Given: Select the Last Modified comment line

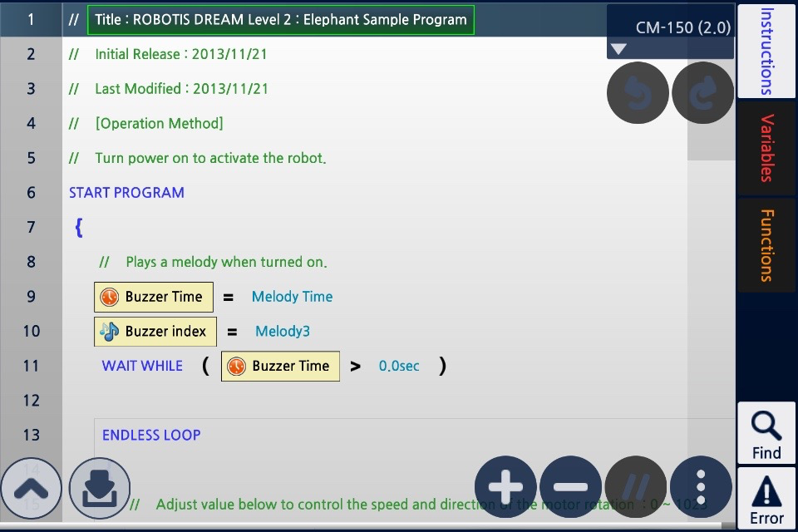Looking at the screenshot, I should pos(181,89).
